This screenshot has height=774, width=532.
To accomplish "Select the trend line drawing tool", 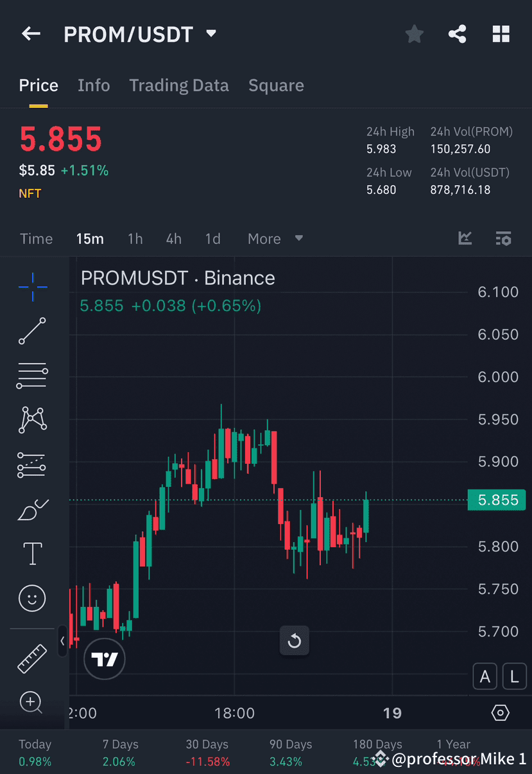I will [32, 331].
